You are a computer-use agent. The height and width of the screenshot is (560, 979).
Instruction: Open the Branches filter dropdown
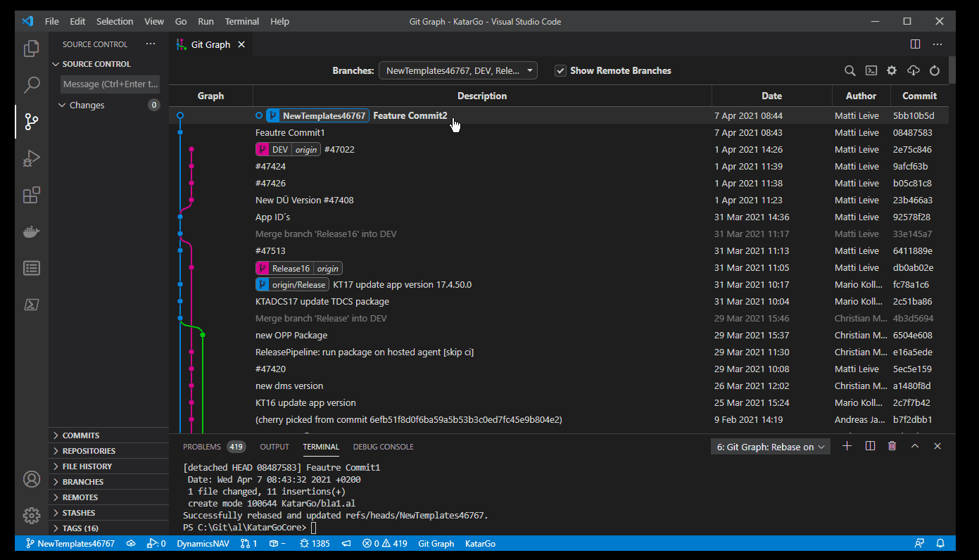pos(458,70)
